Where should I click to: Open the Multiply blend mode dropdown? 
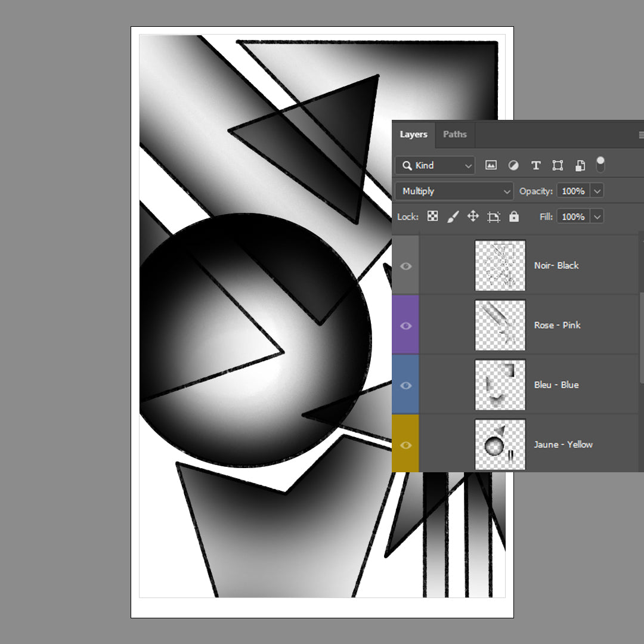tap(454, 191)
